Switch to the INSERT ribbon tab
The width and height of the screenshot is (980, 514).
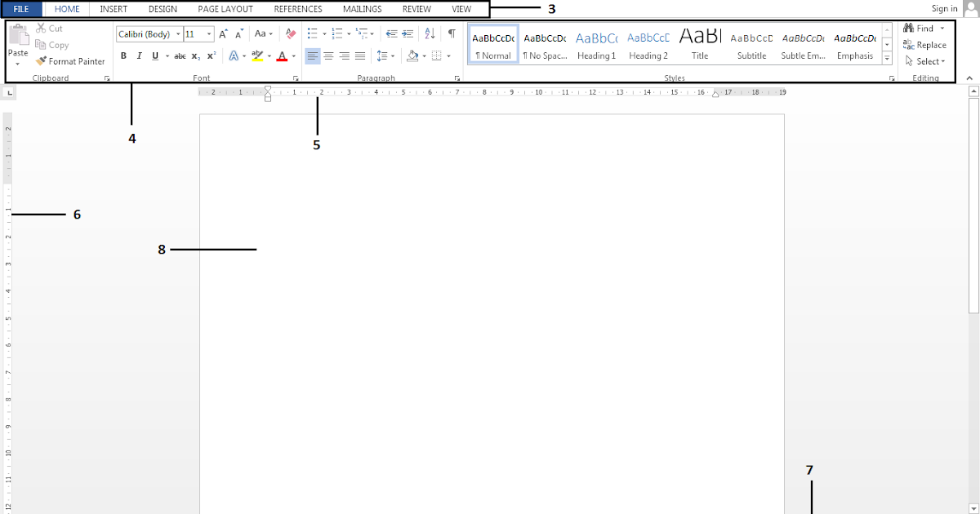113,9
